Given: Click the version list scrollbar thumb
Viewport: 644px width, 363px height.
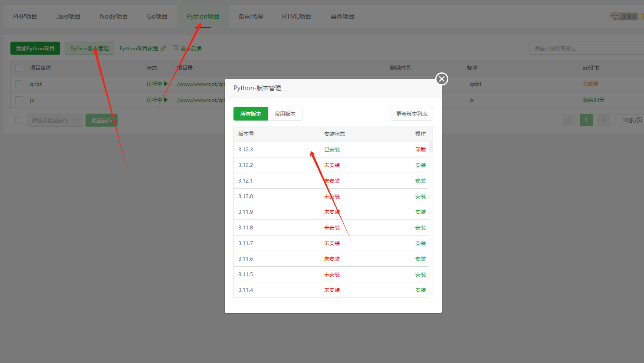Looking at the screenshot, I should click(x=431, y=147).
